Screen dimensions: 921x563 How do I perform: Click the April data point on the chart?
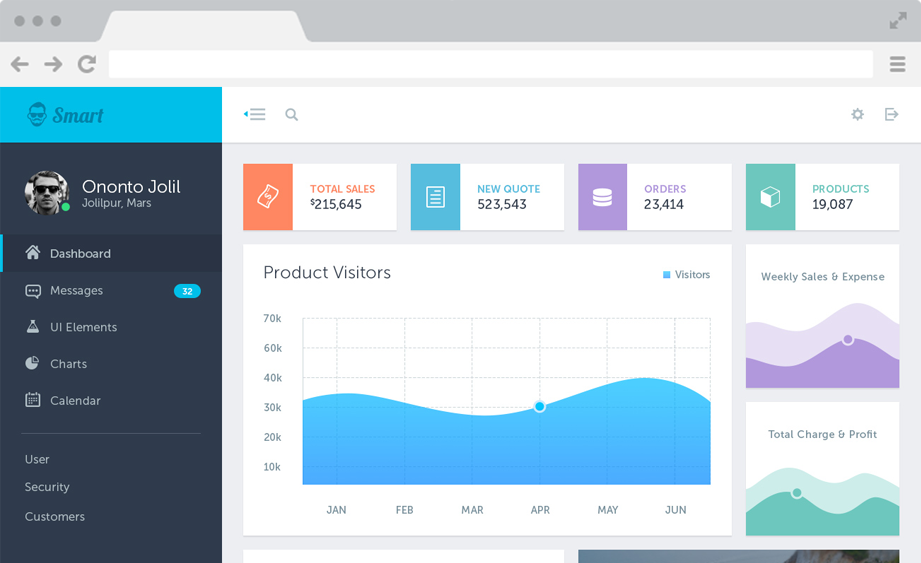tap(540, 407)
